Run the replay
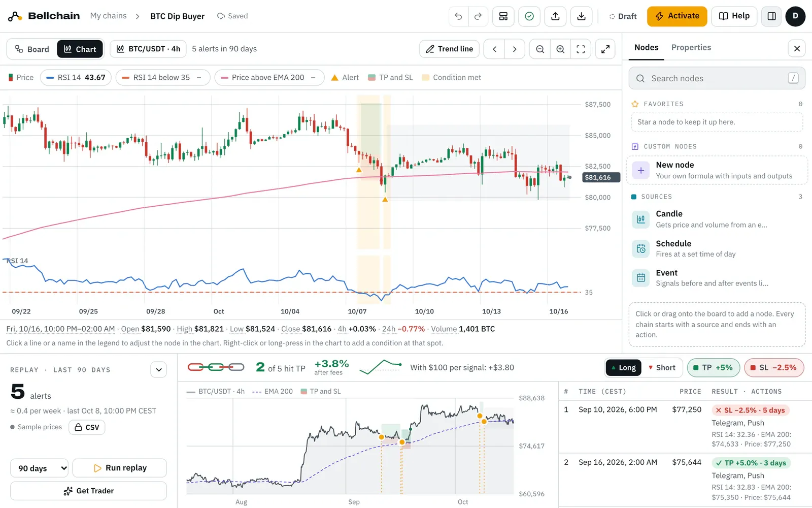812x508 pixels. coord(120,468)
